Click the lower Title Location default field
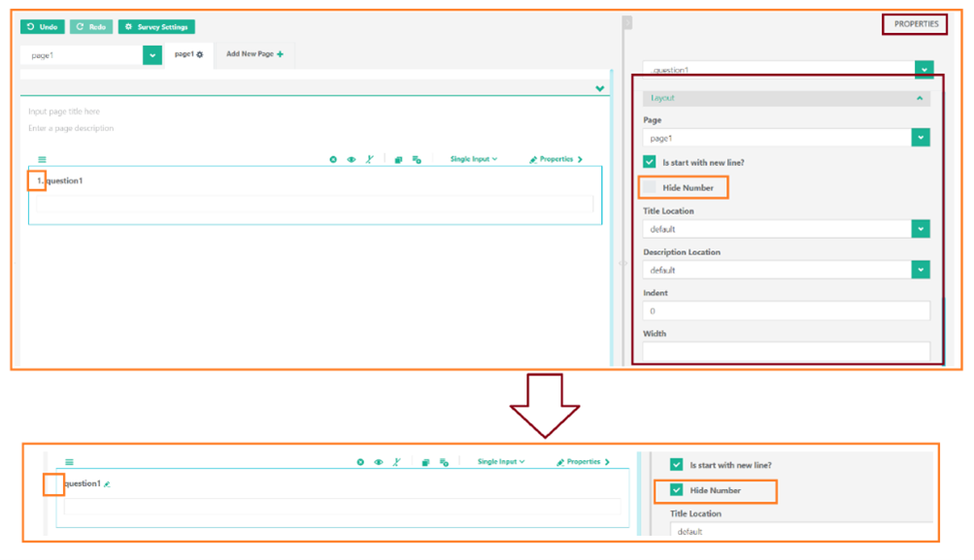Image resolution: width=974 pixels, height=560 pixels. (x=801, y=530)
